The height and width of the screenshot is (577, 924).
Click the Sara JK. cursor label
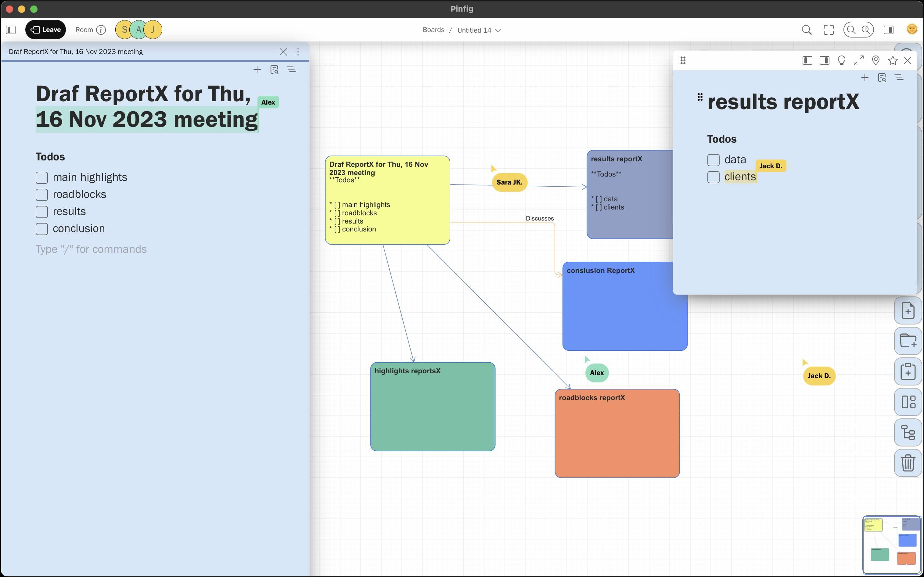[x=509, y=182]
